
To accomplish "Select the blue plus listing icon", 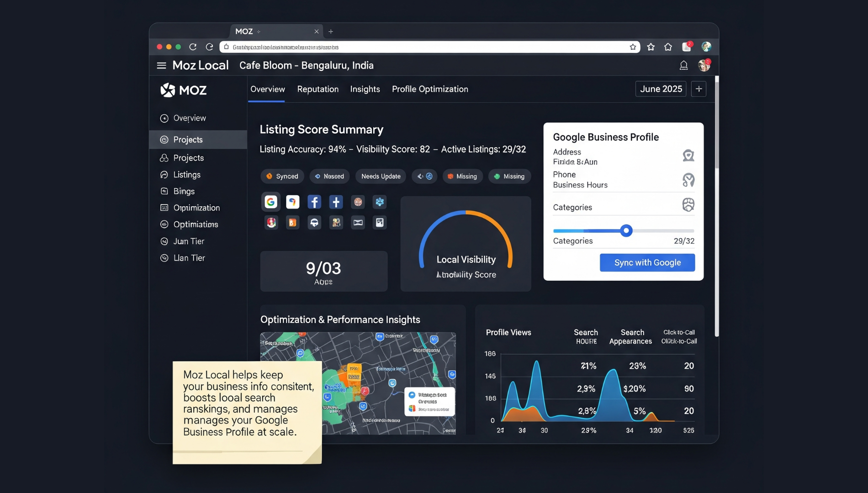I will [336, 202].
